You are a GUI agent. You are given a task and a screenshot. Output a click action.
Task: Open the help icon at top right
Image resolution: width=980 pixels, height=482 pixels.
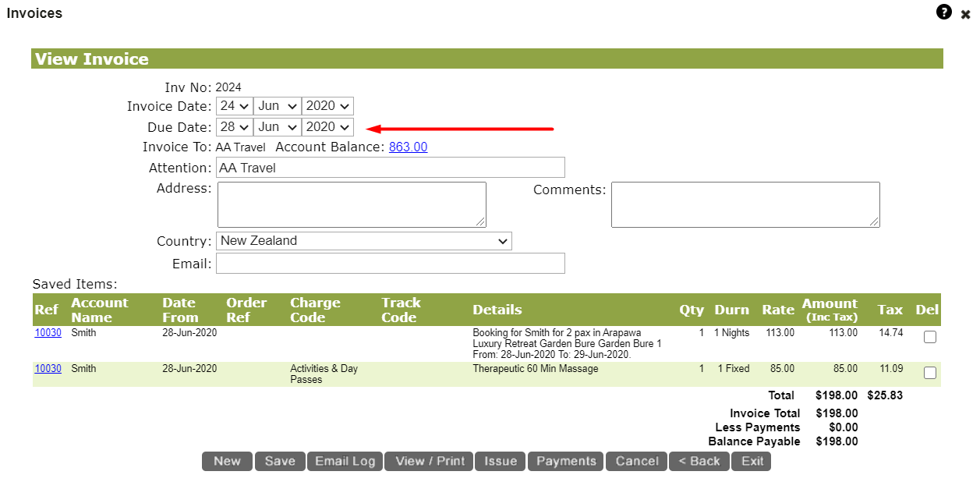pos(943,12)
